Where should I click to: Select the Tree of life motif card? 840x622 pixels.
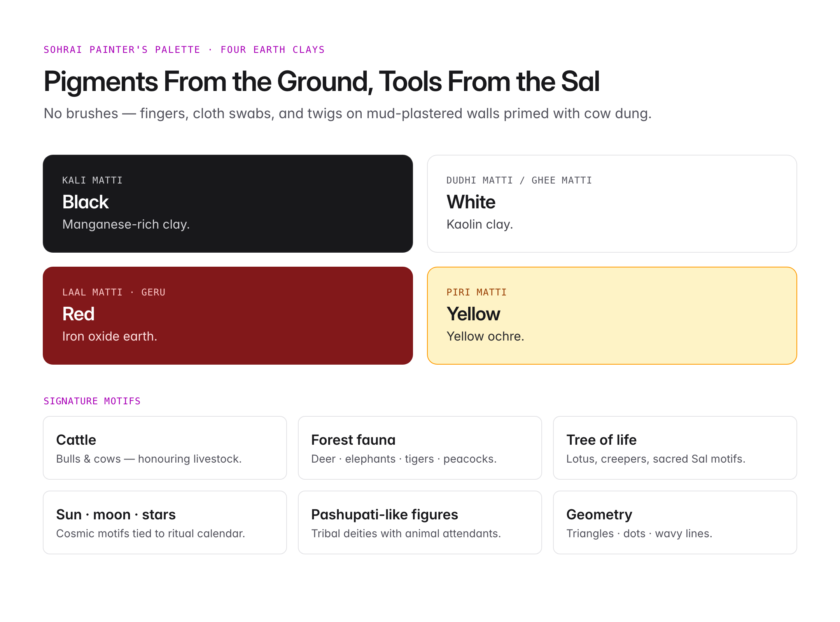[675, 448]
